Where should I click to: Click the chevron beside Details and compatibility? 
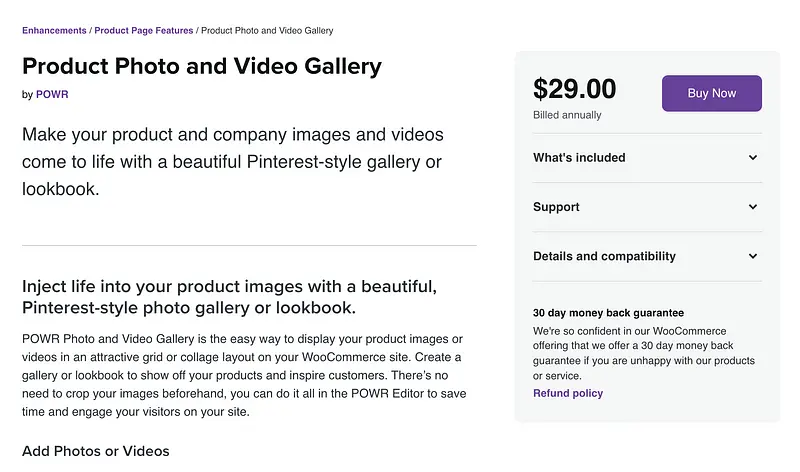pyautogui.click(x=753, y=256)
